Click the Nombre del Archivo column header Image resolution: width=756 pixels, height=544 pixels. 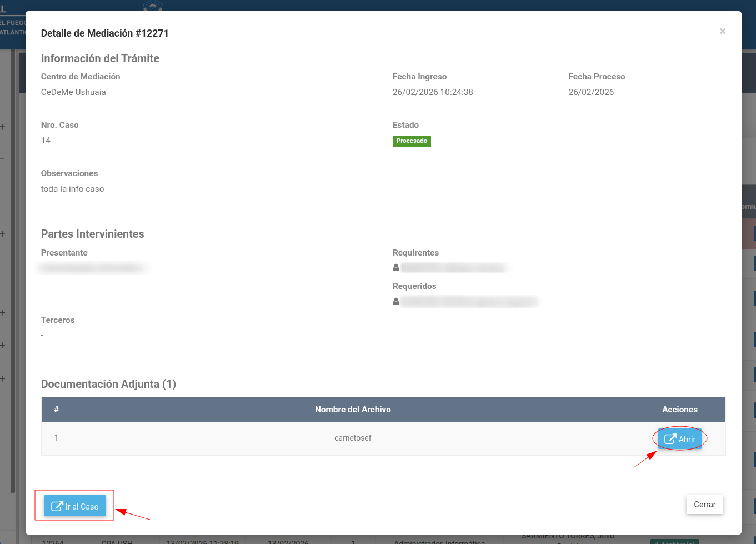353,410
